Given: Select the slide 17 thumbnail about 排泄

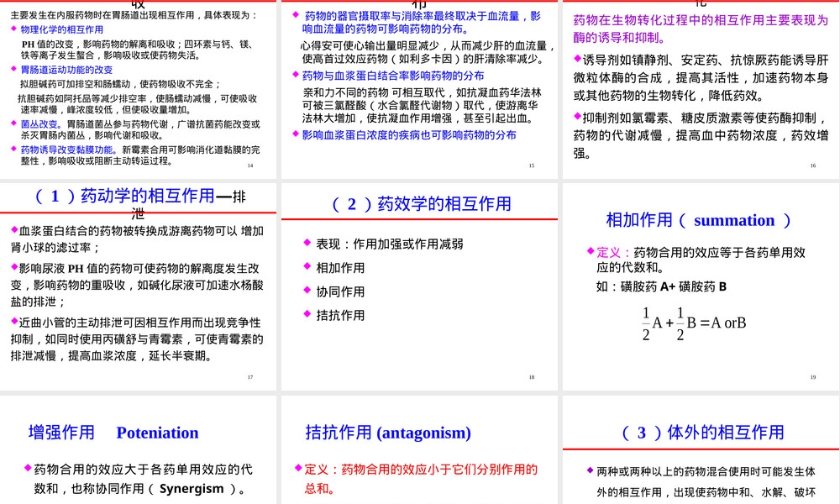Looking at the screenshot, I should (139, 286).
